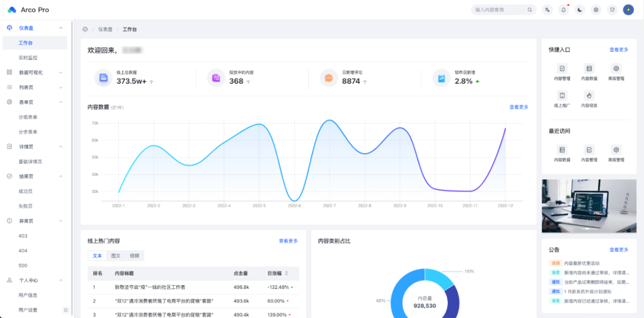The image size is (644, 318).
Task: Open 内容投放 shortcut icon
Action: (x=589, y=96)
